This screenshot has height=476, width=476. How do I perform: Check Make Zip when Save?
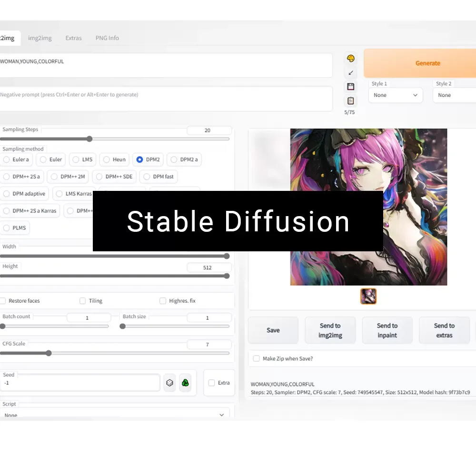[x=256, y=358]
